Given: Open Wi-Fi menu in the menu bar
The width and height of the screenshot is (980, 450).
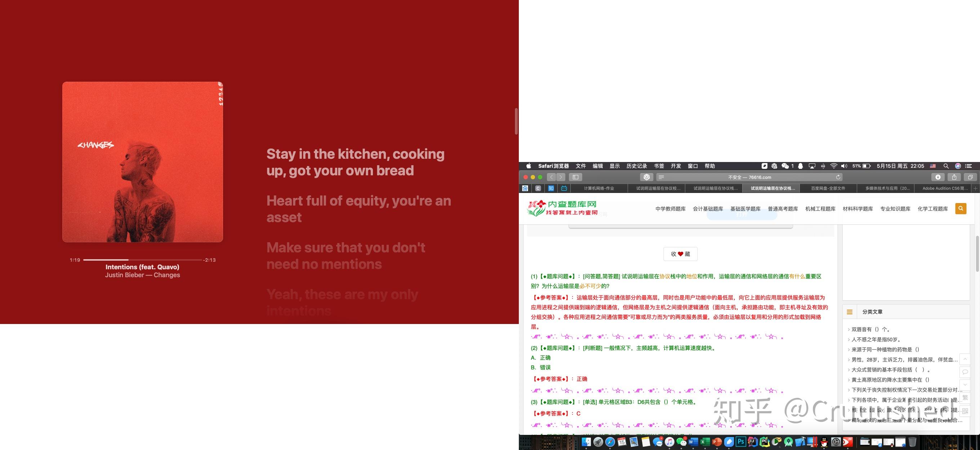Looking at the screenshot, I should (x=834, y=166).
